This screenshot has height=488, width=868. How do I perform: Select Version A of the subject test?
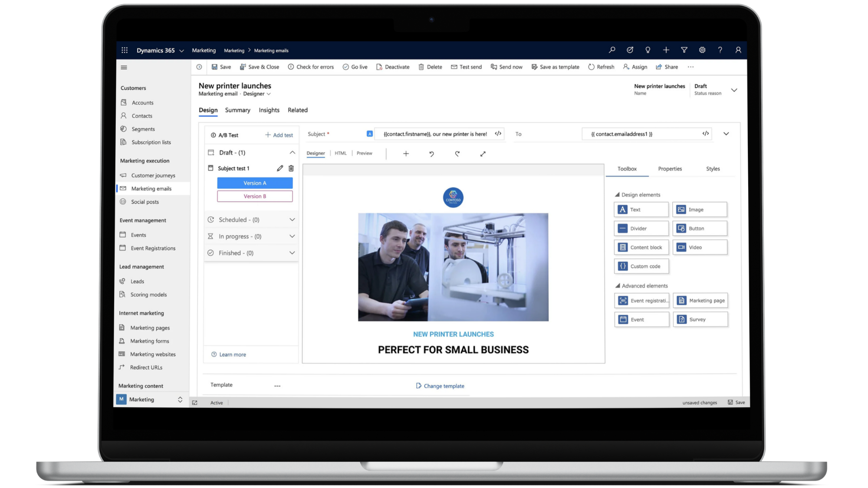coord(255,183)
